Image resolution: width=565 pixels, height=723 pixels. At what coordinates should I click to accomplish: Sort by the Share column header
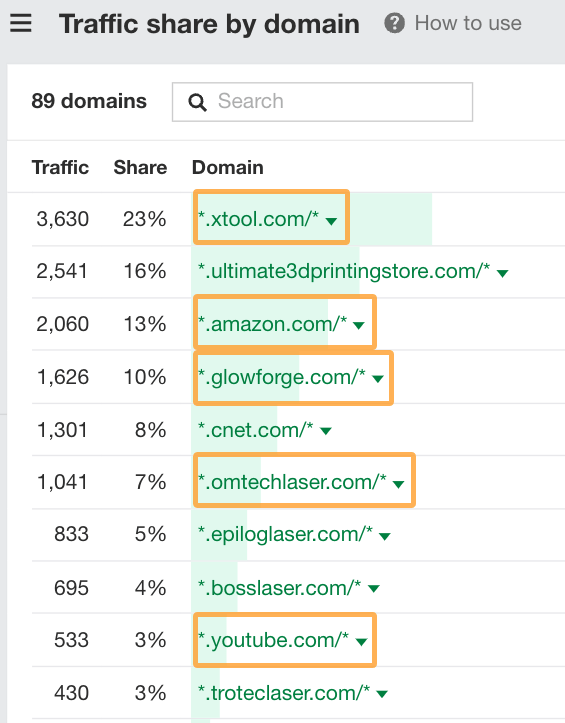click(x=140, y=167)
